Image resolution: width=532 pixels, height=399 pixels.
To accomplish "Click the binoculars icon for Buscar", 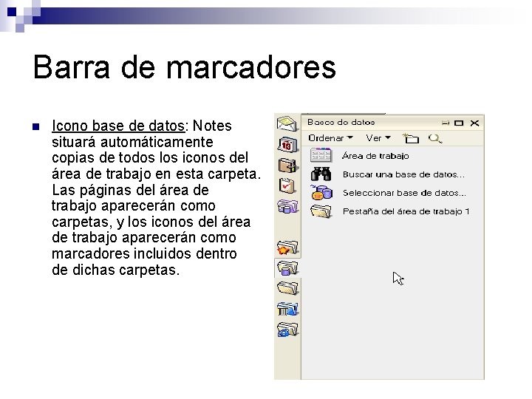I will click(x=321, y=174).
